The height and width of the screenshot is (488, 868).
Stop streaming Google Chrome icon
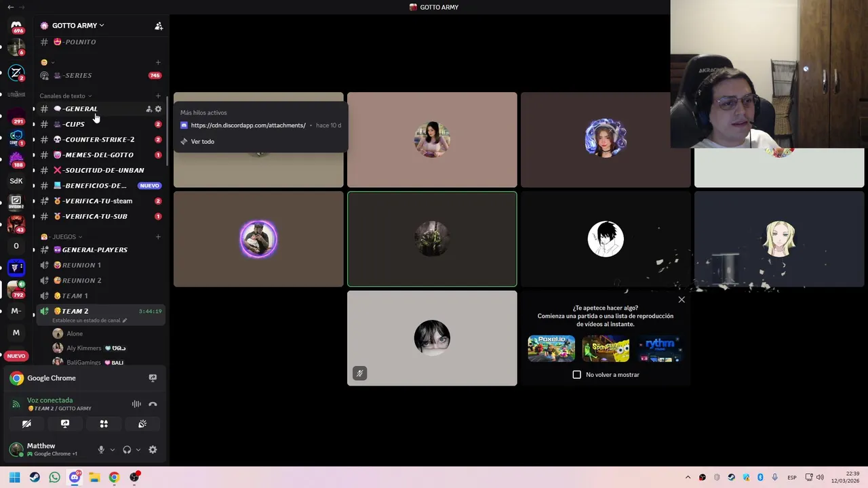pos(153,378)
